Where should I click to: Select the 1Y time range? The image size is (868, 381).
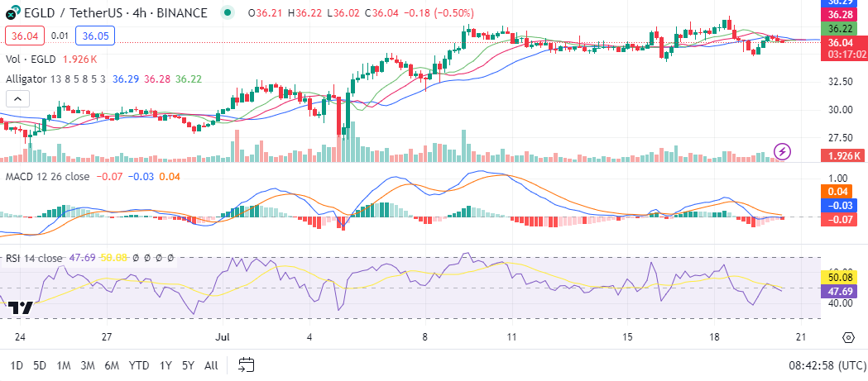[x=165, y=365]
